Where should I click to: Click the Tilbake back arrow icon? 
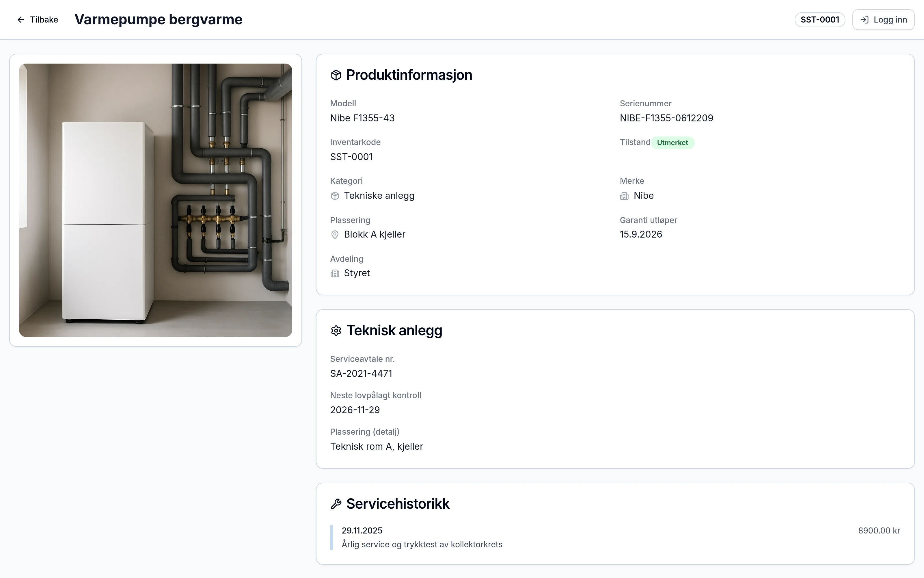pyautogui.click(x=21, y=19)
